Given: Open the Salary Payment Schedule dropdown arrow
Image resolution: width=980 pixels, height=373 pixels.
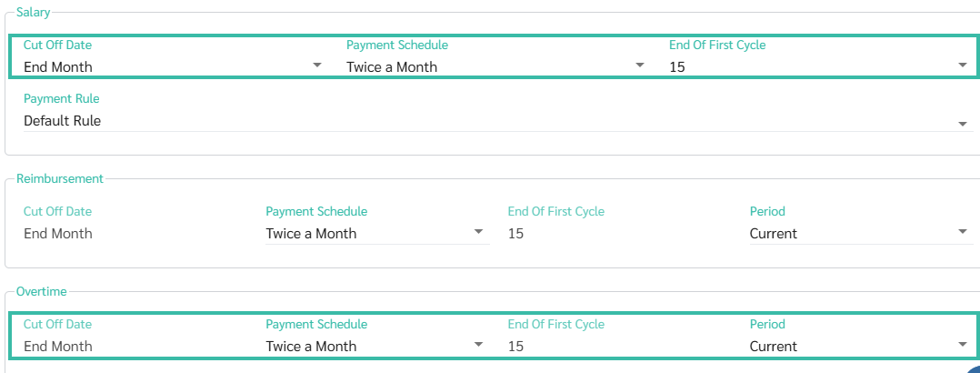Looking at the screenshot, I should pyautogui.click(x=640, y=66).
